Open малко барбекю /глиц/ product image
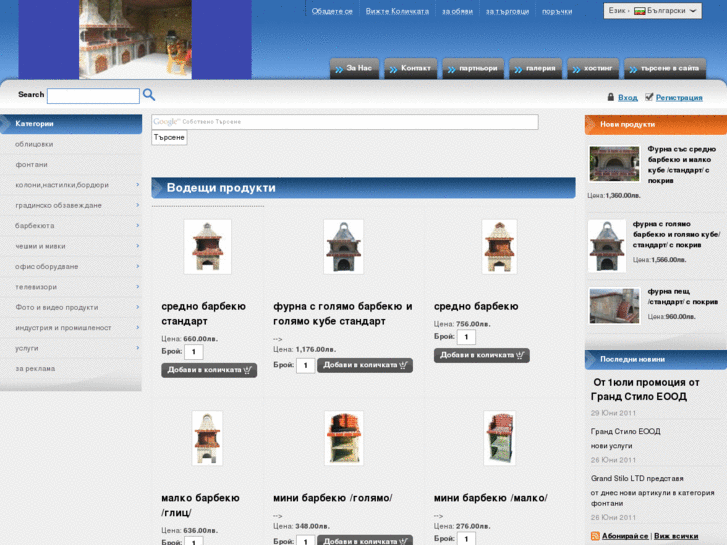The width and height of the screenshot is (727, 545). pyautogui.click(x=207, y=438)
